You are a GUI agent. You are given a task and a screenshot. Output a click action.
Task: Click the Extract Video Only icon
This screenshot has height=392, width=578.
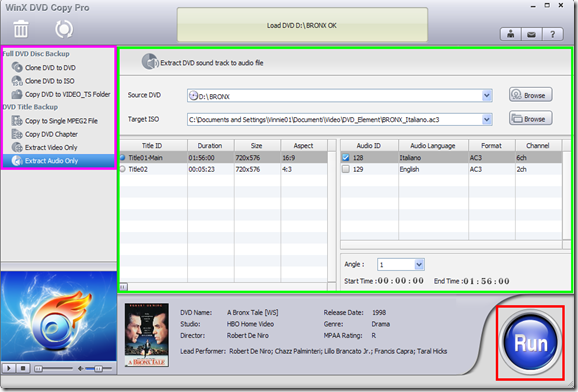coord(17,147)
